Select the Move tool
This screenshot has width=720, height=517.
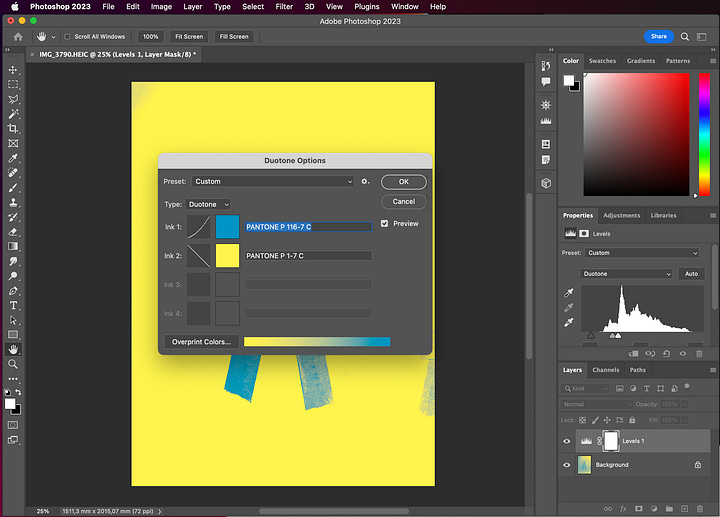13,70
